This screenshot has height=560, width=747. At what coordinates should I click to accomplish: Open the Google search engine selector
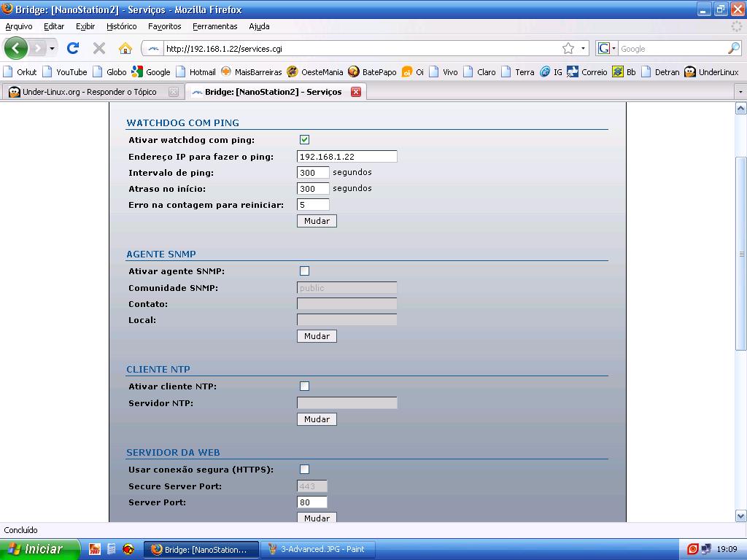(606, 49)
